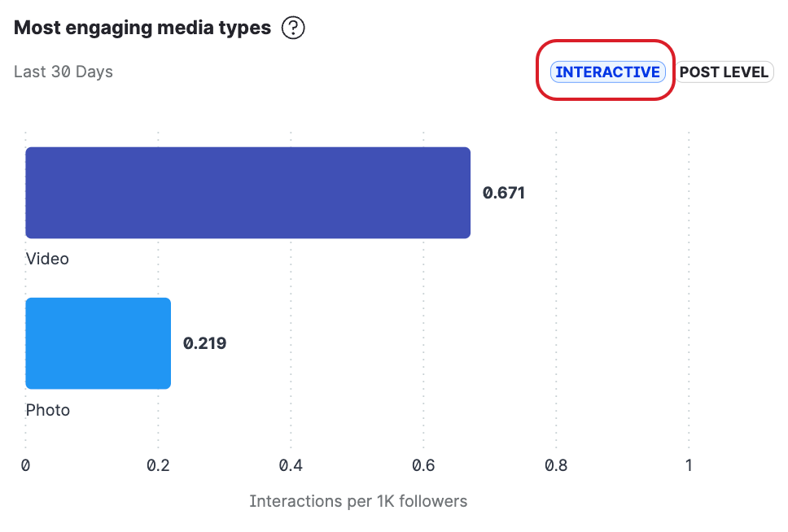This screenshot has width=788, height=532.
Task: Click the 0 axis tick label
Action: pyautogui.click(x=26, y=466)
